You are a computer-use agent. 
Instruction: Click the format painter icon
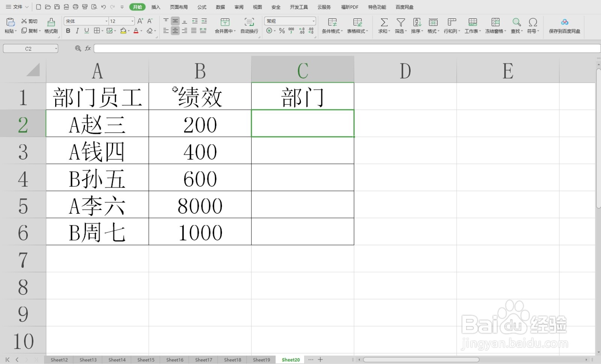[51, 22]
